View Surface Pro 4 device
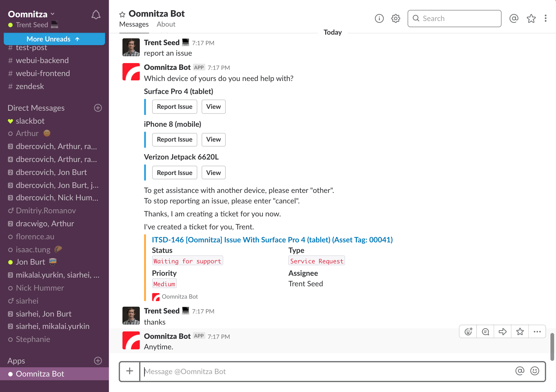 [214, 107]
